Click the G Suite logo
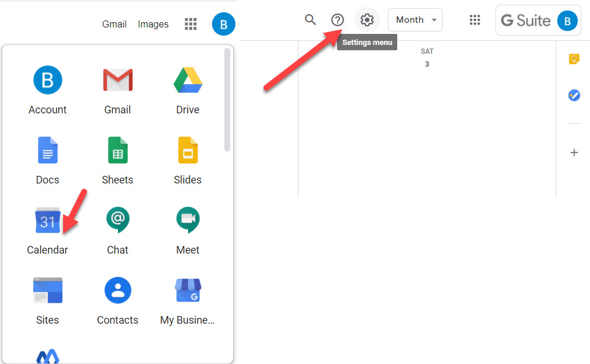590x364 pixels. [x=526, y=20]
